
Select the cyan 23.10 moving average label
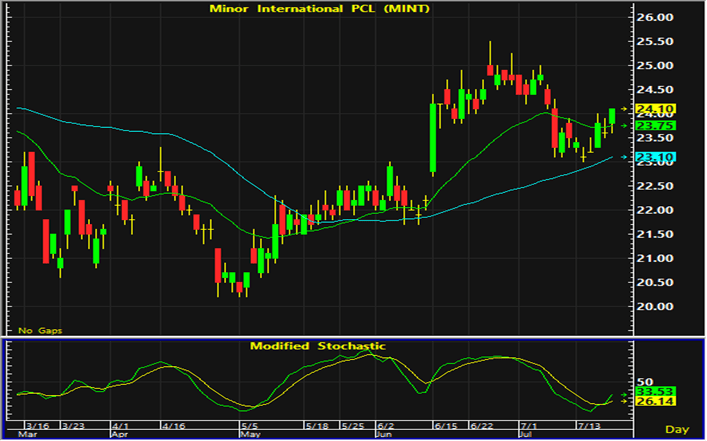[x=656, y=157]
